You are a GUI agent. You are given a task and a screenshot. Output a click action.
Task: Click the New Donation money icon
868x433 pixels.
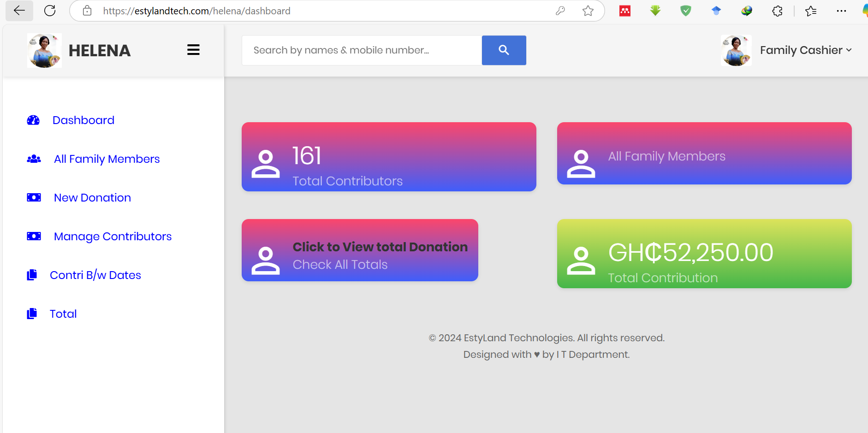pos(33,197)
